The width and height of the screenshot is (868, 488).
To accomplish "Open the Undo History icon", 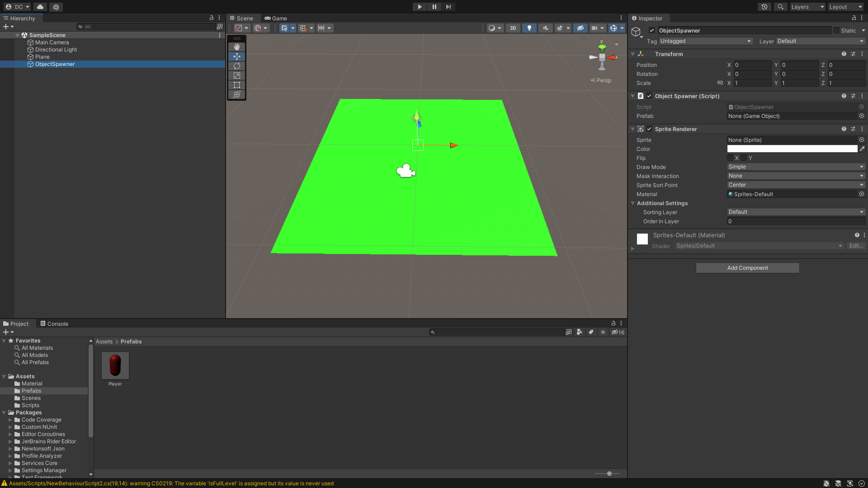I will point(764,7).
